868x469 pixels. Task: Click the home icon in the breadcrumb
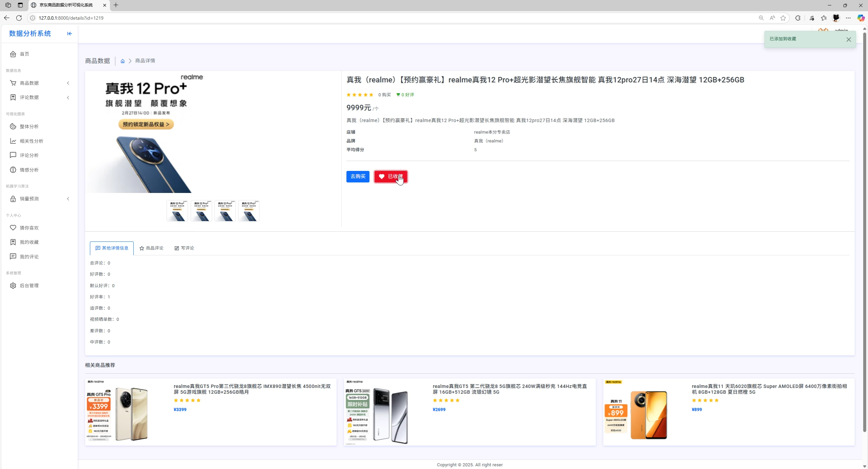click(x=122, y=61)
